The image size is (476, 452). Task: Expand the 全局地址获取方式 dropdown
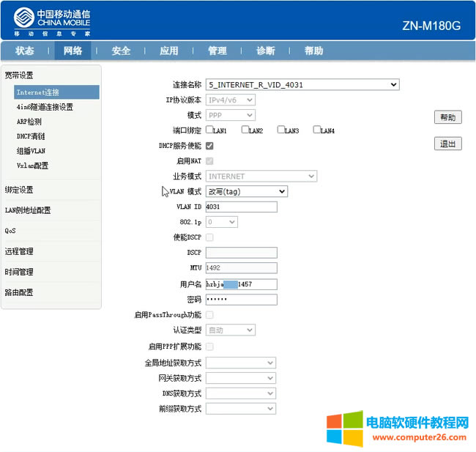point(241,363)
